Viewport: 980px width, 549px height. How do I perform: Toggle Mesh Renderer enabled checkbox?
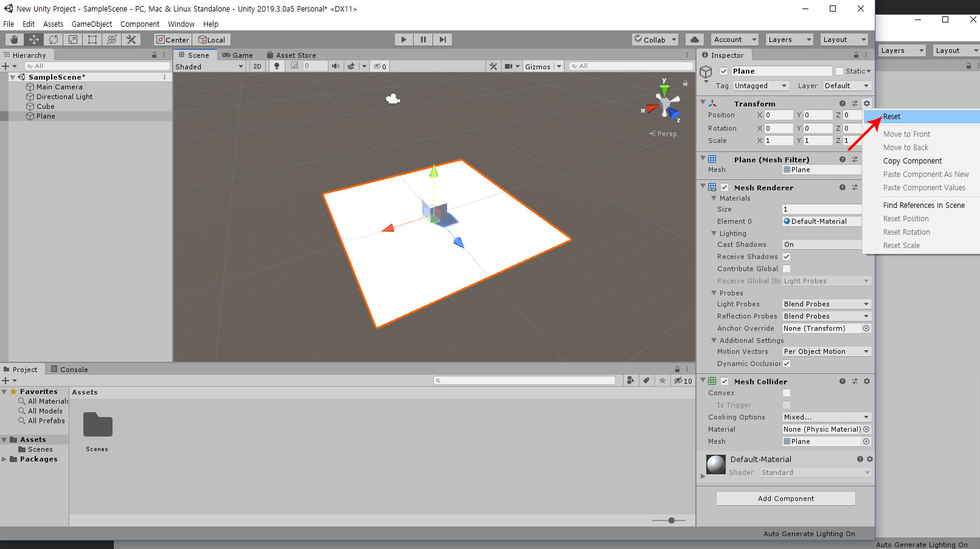tap(725, 187)
